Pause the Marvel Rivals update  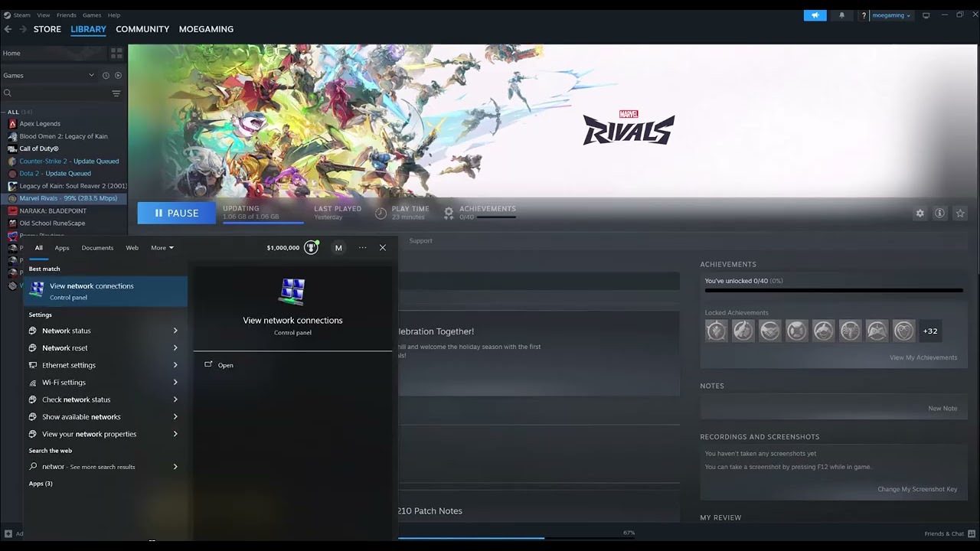tap(177, 214)
